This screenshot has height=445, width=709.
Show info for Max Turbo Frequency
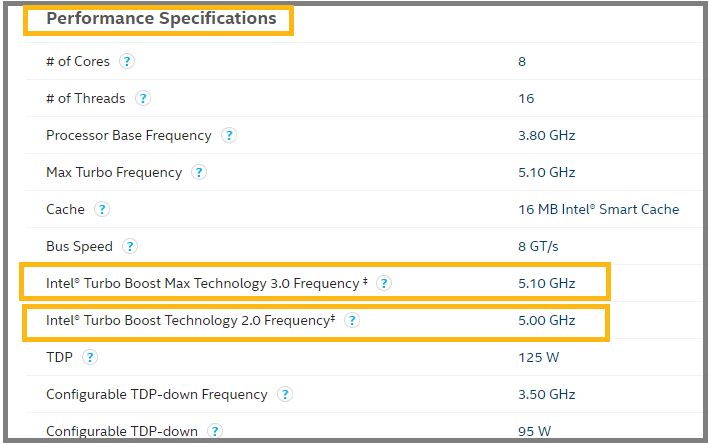tap(199, 172)
